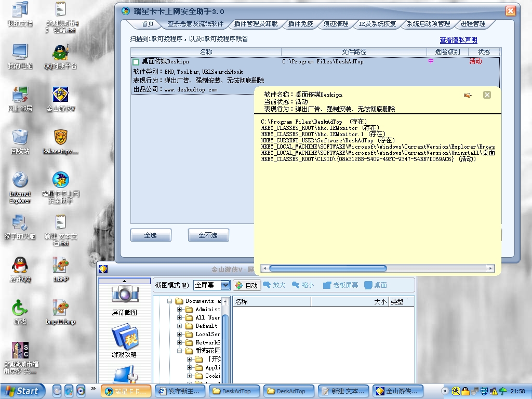Check the 桌面传媒Deskipn item checkbox

tap(136, 62)
